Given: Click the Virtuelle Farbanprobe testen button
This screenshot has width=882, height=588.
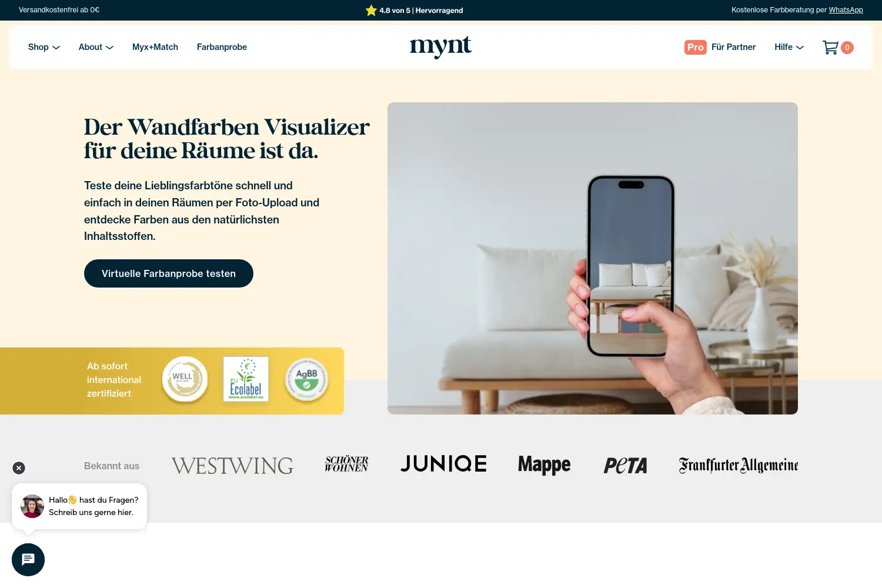Looking at the screenshot, I should point(169,273).
